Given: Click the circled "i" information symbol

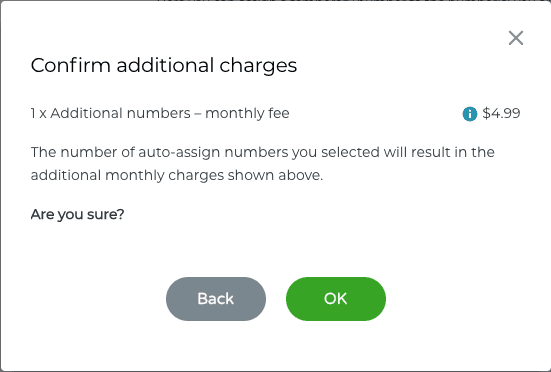Looking at the screenshot, I should coord(469,114).
